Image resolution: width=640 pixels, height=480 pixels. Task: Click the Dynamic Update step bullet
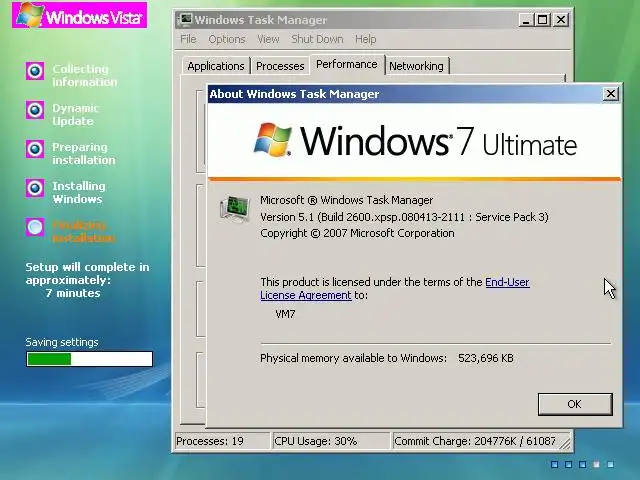point(35,110)
